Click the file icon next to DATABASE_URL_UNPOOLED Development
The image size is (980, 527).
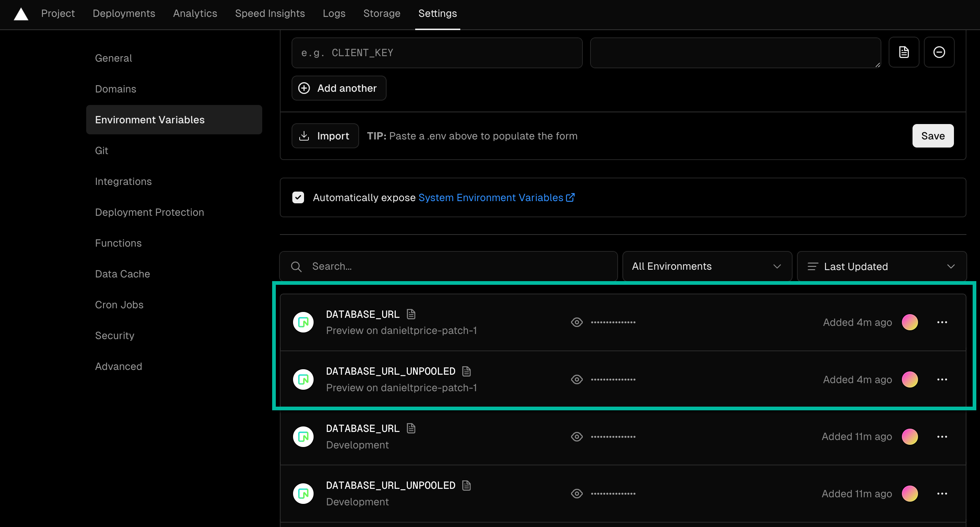[x=467, y=485]
